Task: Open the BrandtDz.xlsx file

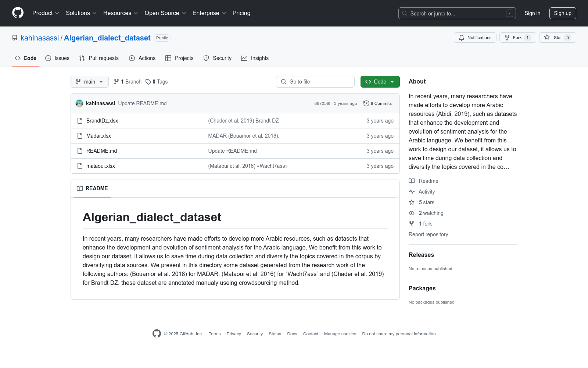Action: (x=102, y=121)
